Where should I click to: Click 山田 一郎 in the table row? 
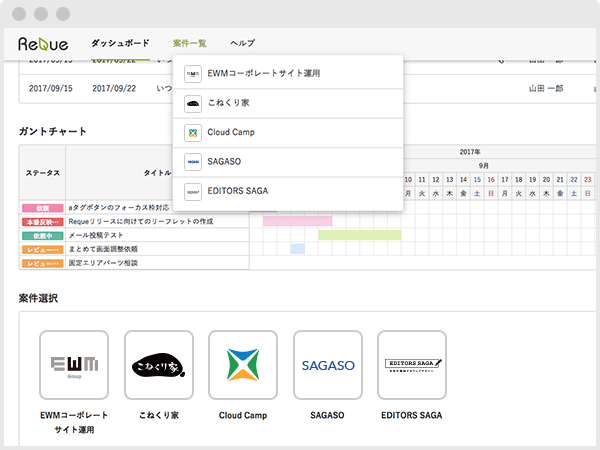pos(546,88)
